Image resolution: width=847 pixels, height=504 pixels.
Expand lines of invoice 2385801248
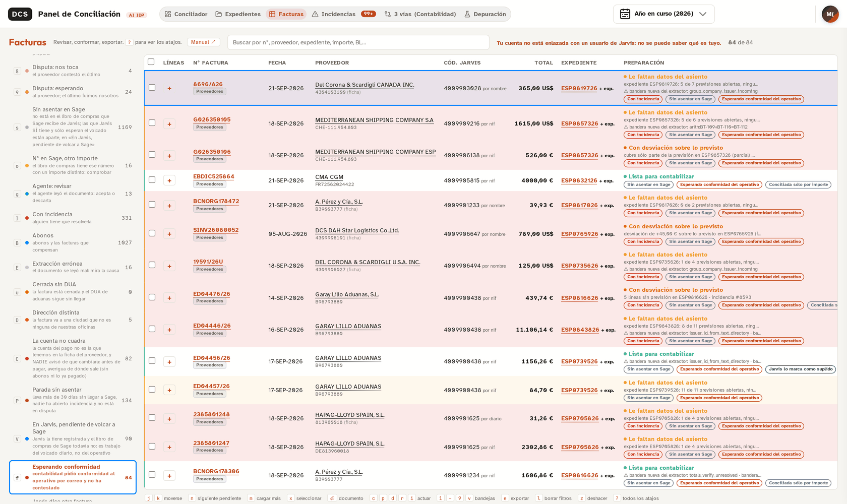169,419
